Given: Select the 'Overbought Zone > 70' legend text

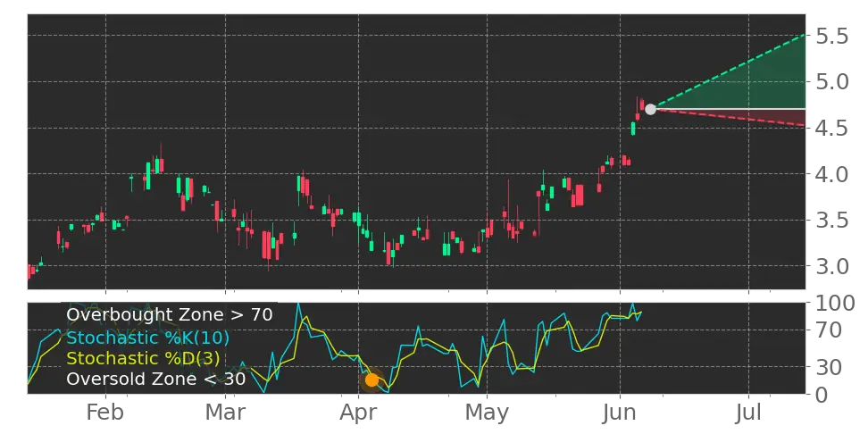Looking at the screenshot, I should (170, 315).
